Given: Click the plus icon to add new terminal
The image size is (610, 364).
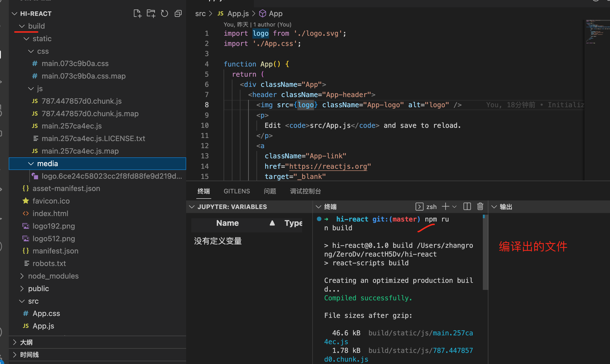Looking at the screenshot, I should (x=445, y=207).
